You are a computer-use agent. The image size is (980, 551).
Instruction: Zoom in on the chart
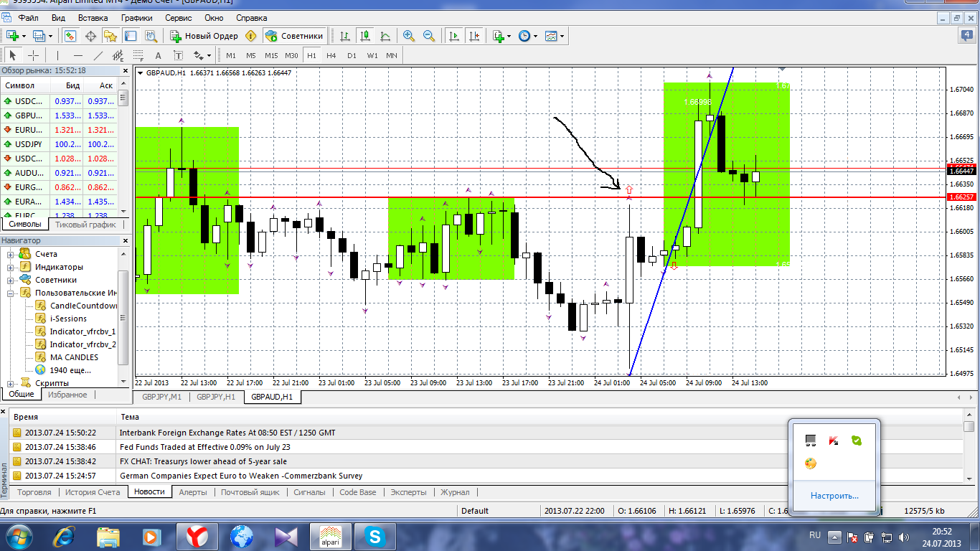[x=409, y=36]
